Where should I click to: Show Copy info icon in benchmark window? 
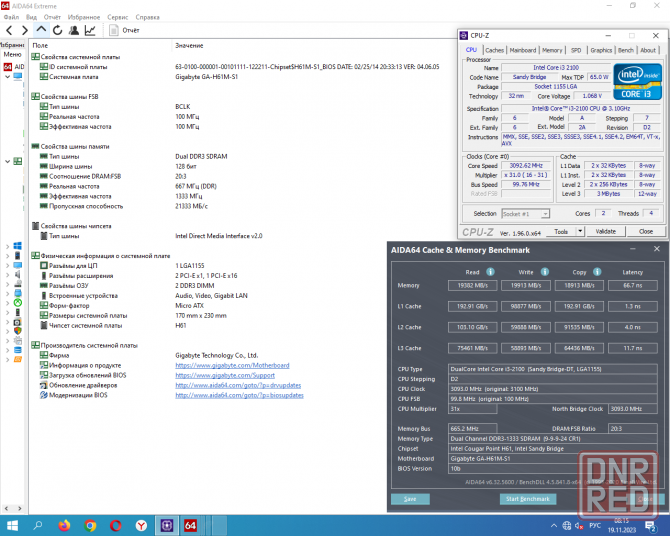pyautogui.click(x=597, y=272)
